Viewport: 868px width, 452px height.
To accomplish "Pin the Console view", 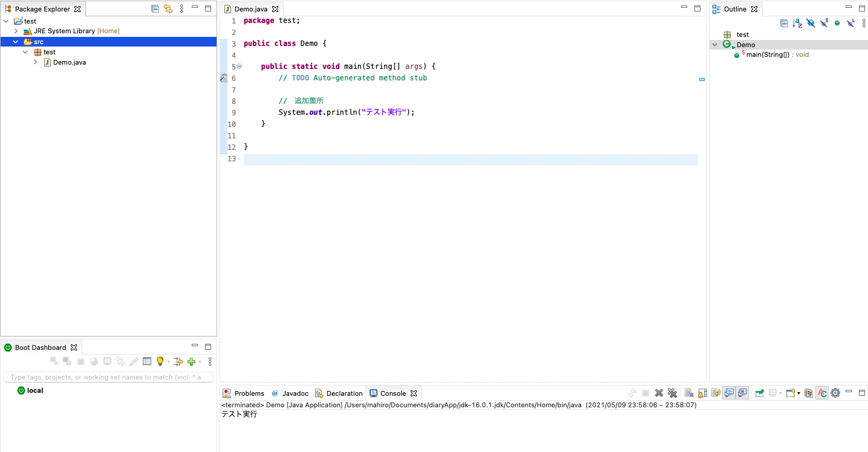I will pyautogui.click(x=760, y=392).
